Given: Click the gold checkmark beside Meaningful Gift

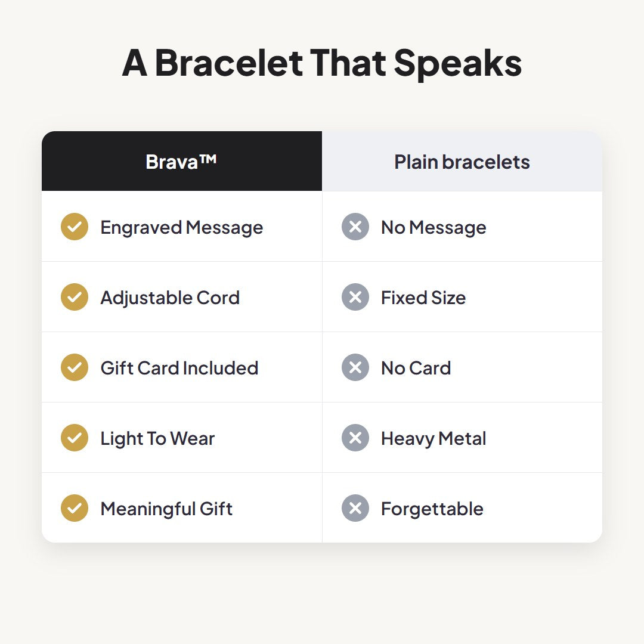Looking at the screenshot, I should pos(75,508).
